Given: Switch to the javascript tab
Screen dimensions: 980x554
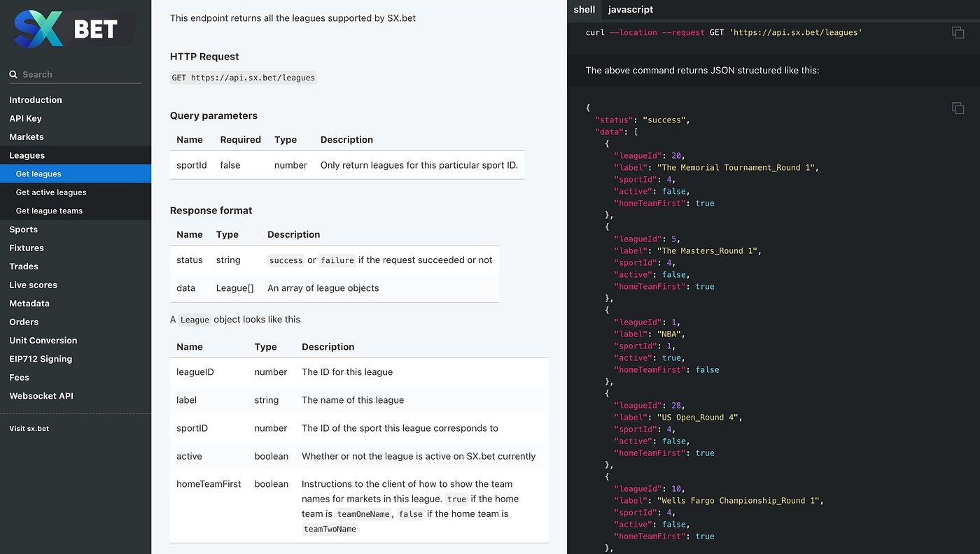Looking at the screenshot, I should pyautogui.click(x=630, y=10).
